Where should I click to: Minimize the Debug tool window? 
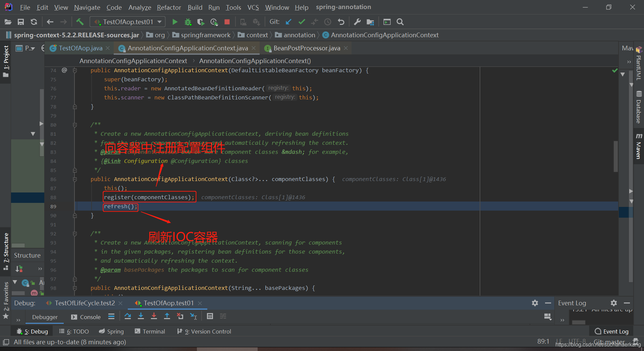click(x=548, y=303)
